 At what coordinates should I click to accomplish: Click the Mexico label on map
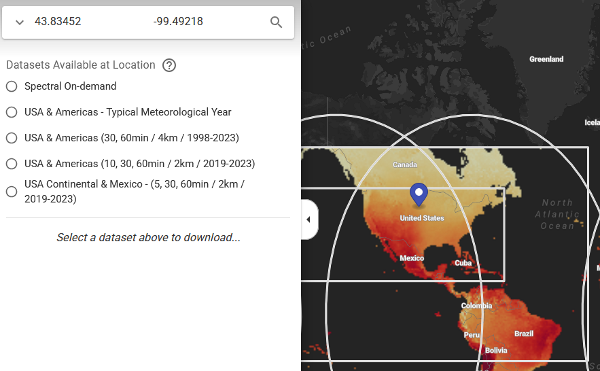(412, 258)
